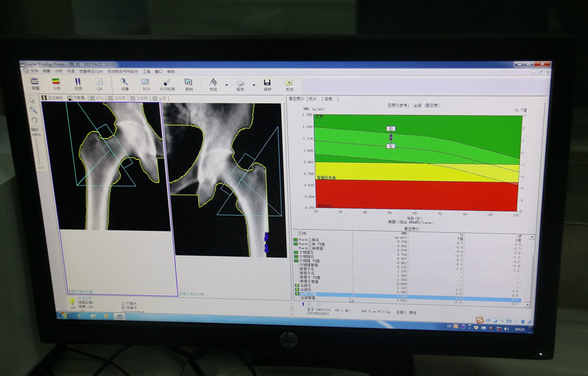Switch to the 信息 (Information) tab
This screenshot has width=588, height=376.
(328, 99)
